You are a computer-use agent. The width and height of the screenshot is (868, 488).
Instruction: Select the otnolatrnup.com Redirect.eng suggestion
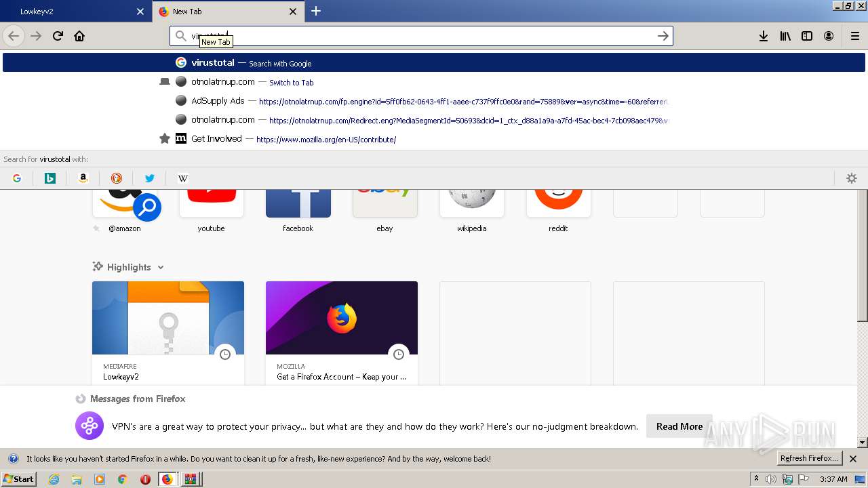click(x=434, y=119)
